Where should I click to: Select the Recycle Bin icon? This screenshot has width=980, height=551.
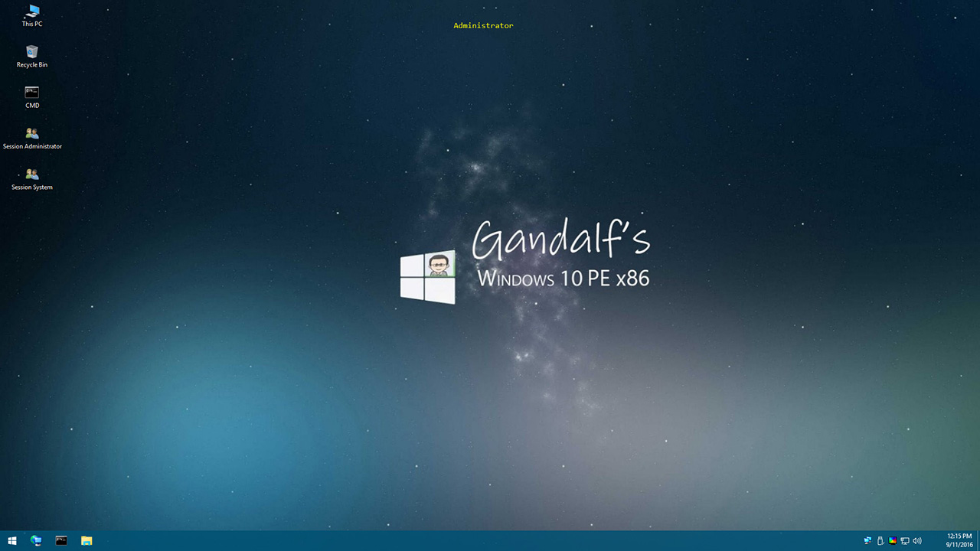[32, 54]
